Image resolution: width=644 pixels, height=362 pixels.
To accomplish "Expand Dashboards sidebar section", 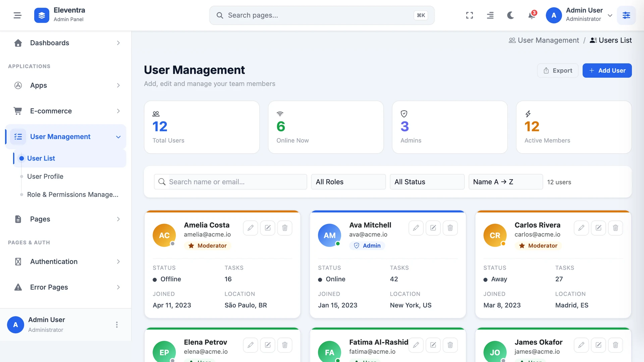I will 66,43.
